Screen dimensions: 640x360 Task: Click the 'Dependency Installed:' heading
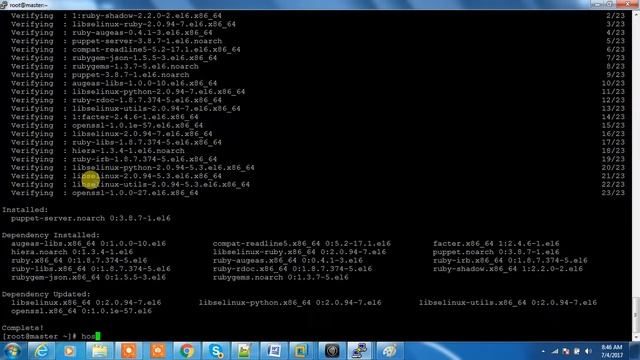(x=51, y=235)
